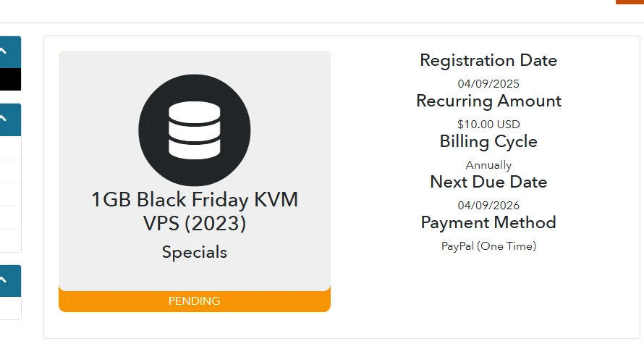This screenshot has height=344, width=644.
Task: Click the Annually billing cycle value
Action: click(488, 164)
